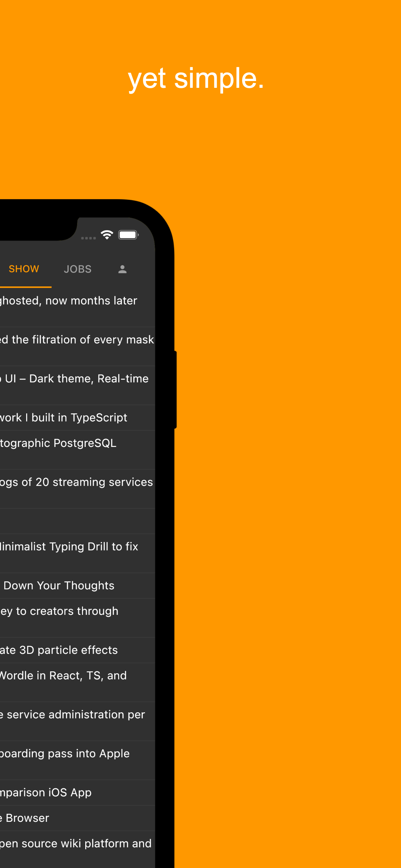Open the 'open source wiki platform' post
Image resolution: width=401 pixels, height=868 pixels.
click(76, 843)
